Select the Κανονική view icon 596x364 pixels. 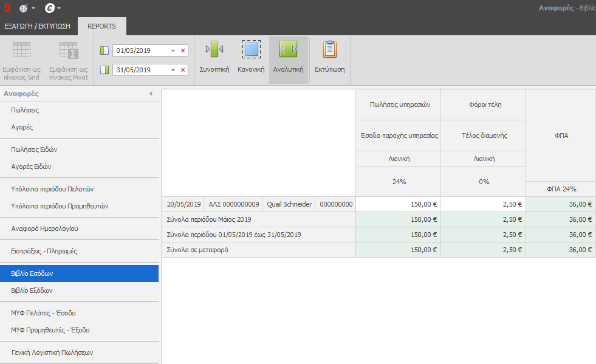click(251, 49)
